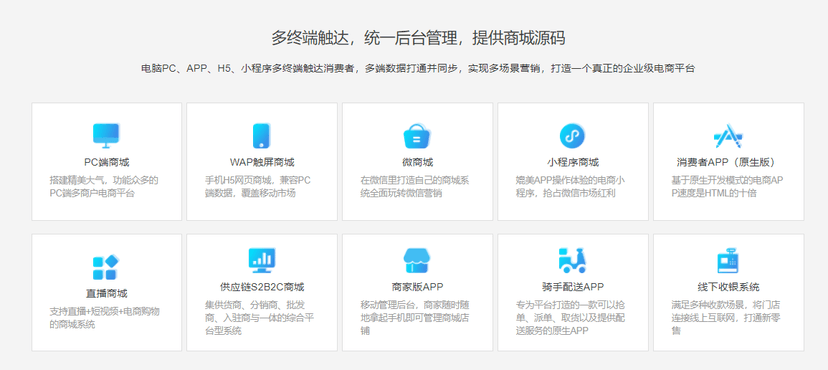Open the 消费者APP（原生版）title
The height and width of the screenshot is (370, 828).
pos(728,162)
